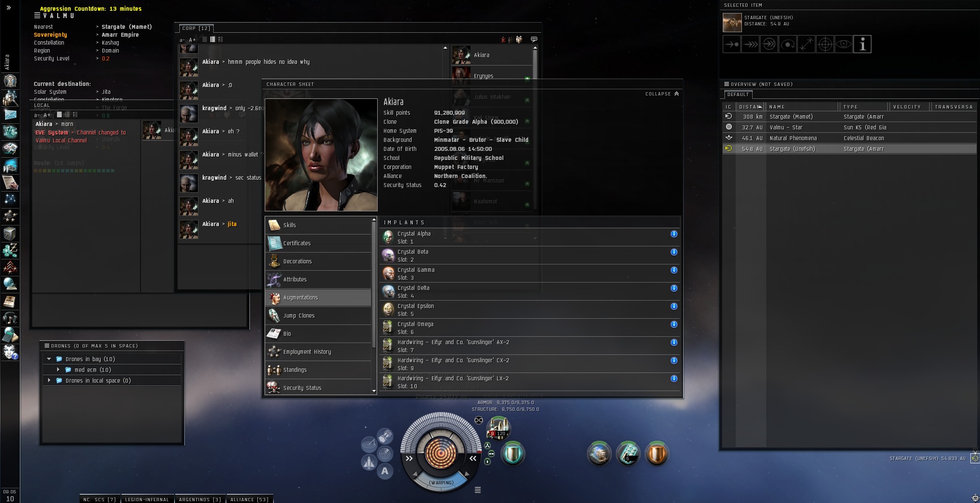
Task: Click the Show Info icon in Selected Item
Action: (x=862, y=44)
